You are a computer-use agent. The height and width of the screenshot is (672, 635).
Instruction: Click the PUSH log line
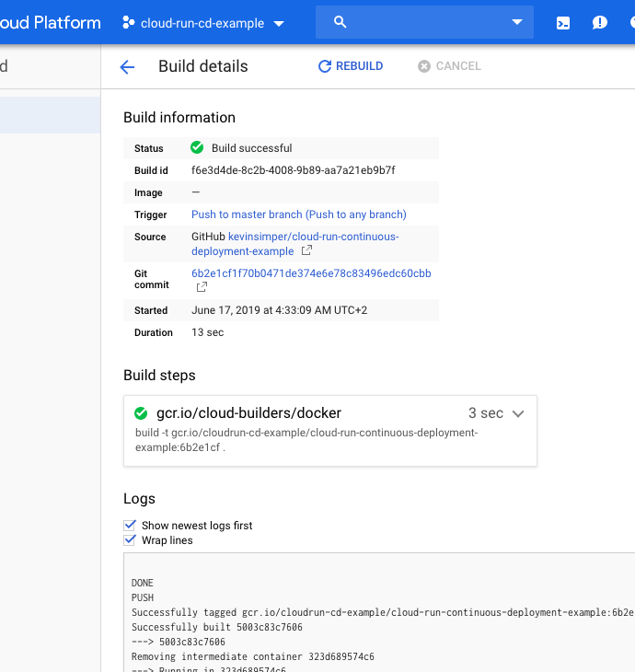[x=143, y=597]
